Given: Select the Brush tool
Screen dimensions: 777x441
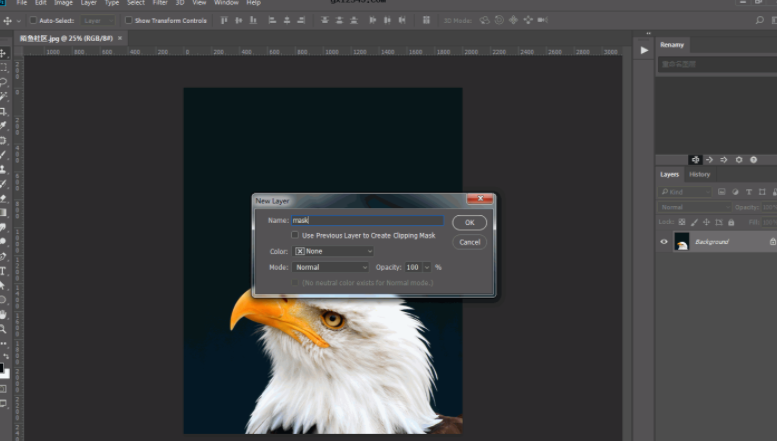Looking at the screenshot, I should click(3, 155).
